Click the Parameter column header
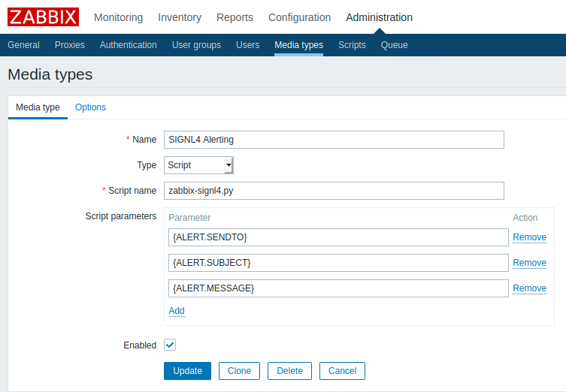 tap(189, 218)
